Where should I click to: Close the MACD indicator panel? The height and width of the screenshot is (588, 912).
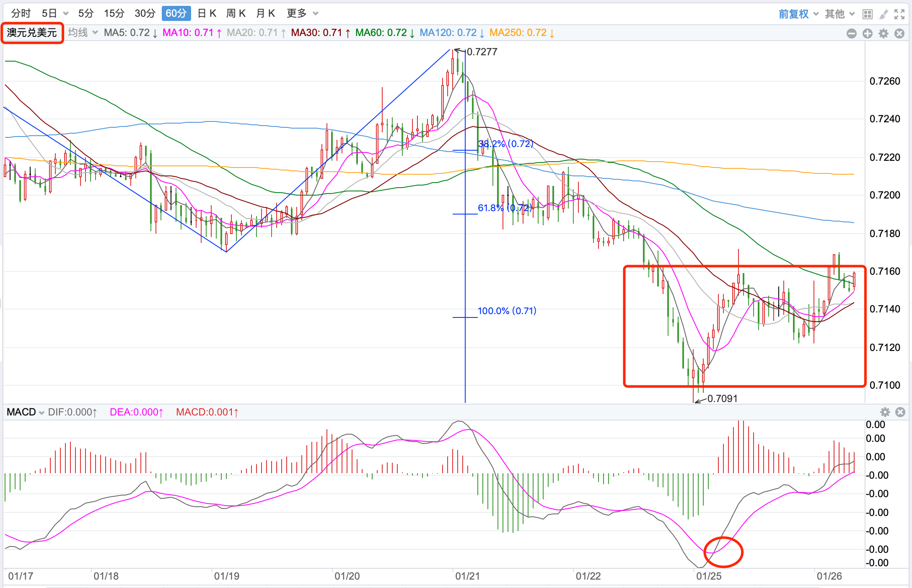(x=900, y=412)
